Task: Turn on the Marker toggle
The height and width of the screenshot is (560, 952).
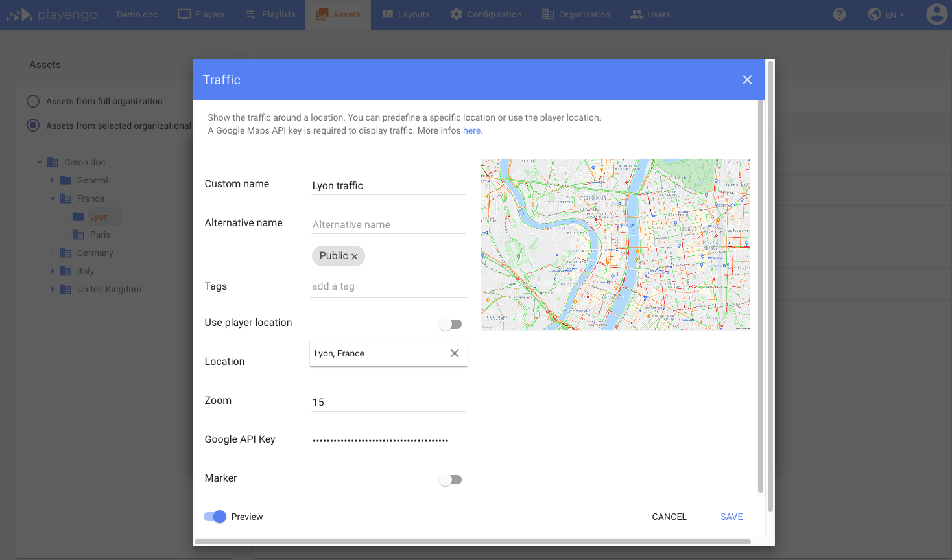Action: click(451, 479)
